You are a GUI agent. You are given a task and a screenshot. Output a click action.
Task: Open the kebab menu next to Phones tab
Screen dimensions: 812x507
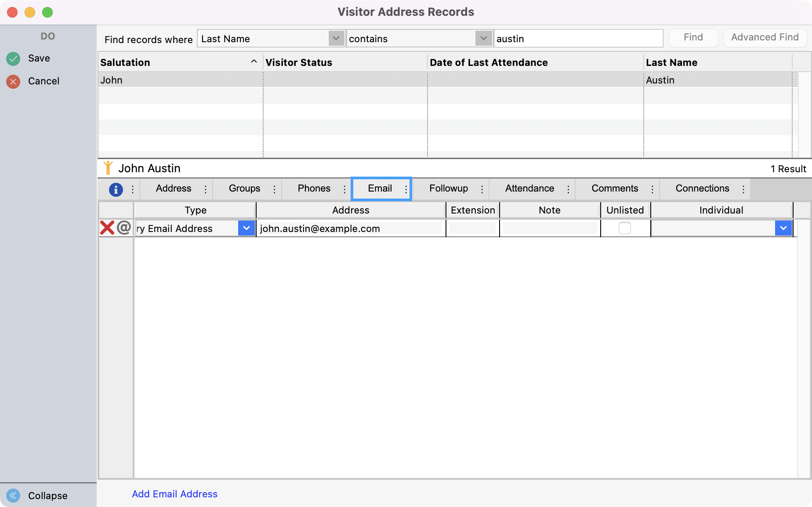point(345,188)
